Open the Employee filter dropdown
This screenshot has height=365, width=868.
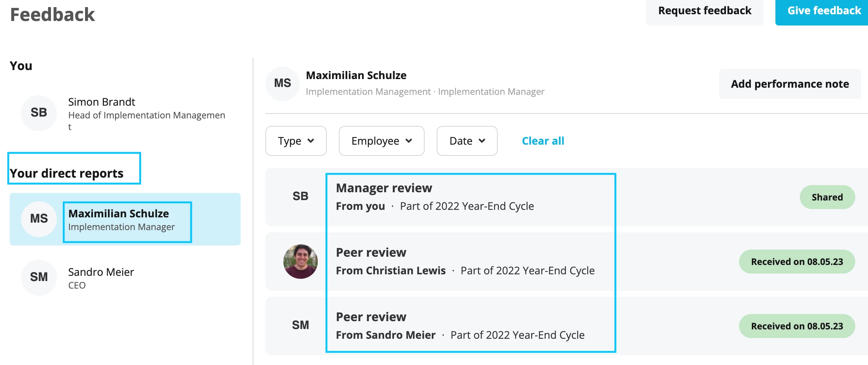382,141
